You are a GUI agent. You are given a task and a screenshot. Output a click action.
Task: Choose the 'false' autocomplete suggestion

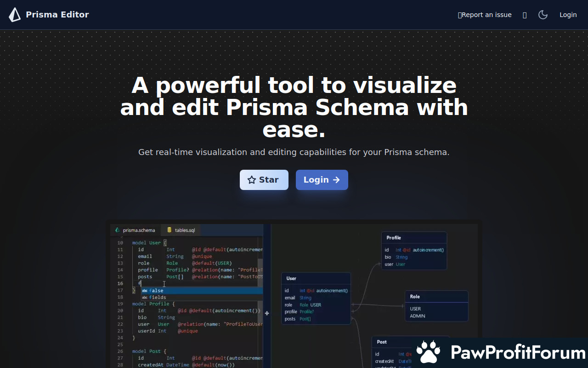click(x=202, y=291)
